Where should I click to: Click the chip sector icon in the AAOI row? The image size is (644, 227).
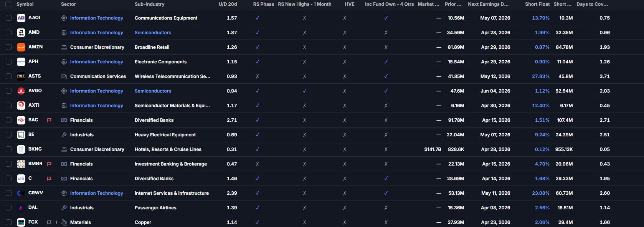(64, 18)
